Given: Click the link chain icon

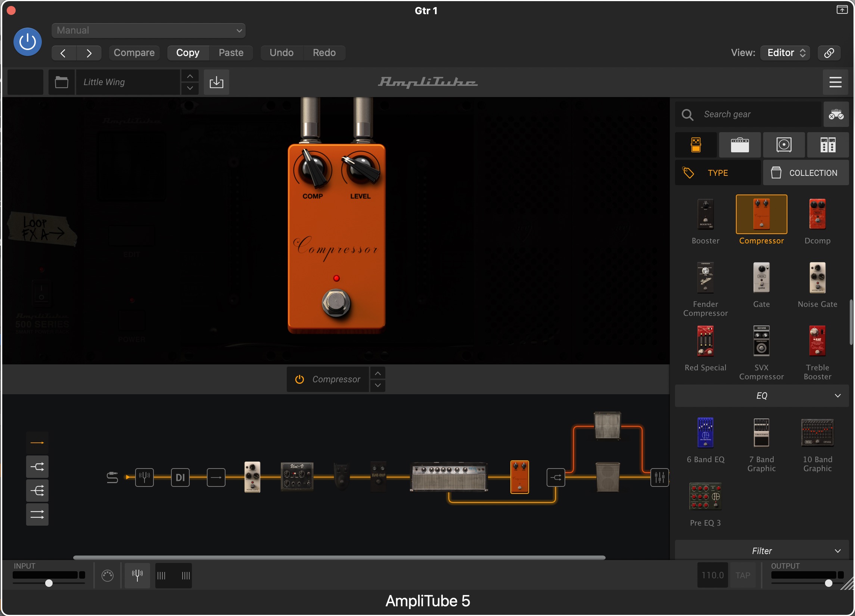Looking at the screenshot, I should point(829,53).
